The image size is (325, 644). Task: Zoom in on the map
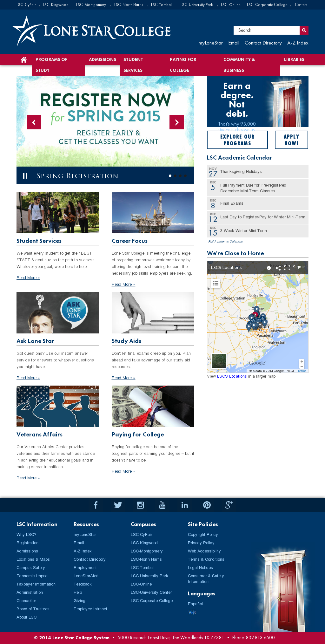coord(302,361)
